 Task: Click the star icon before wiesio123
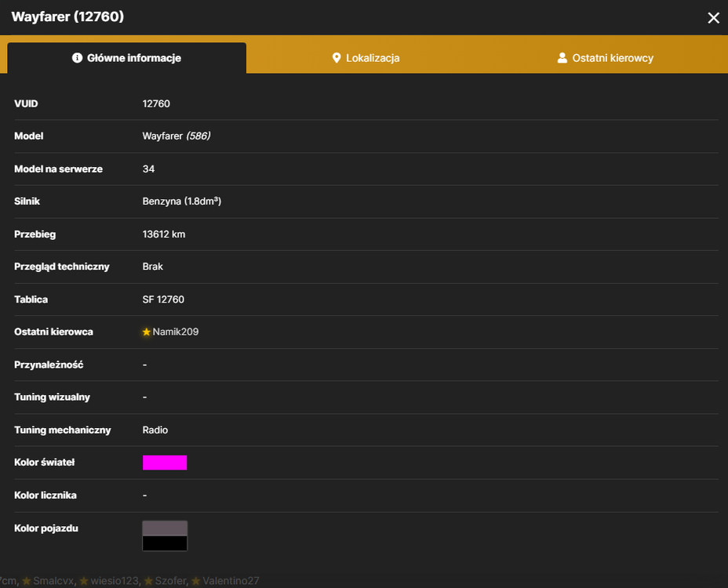(x=84, y=581)
